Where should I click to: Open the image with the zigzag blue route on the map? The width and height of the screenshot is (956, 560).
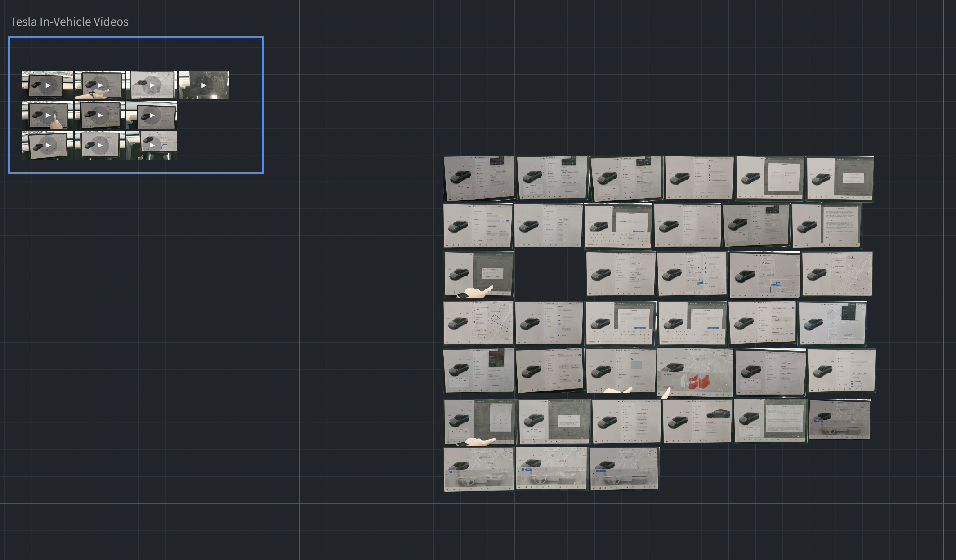click(x=478, y=323)
